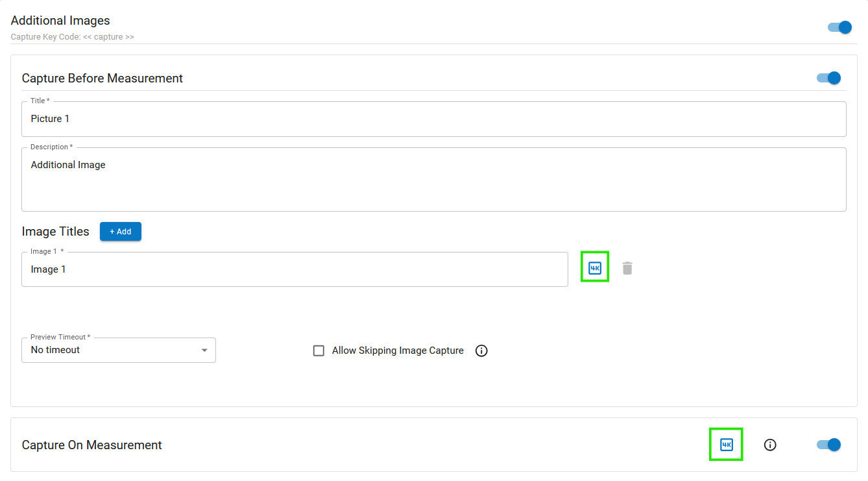Click the Image Titles heading
The height and width of the screenshot is (481, 868).
[55, 232]
